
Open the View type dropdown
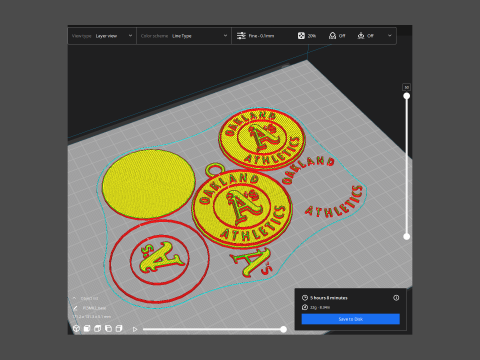coord(102,36)
